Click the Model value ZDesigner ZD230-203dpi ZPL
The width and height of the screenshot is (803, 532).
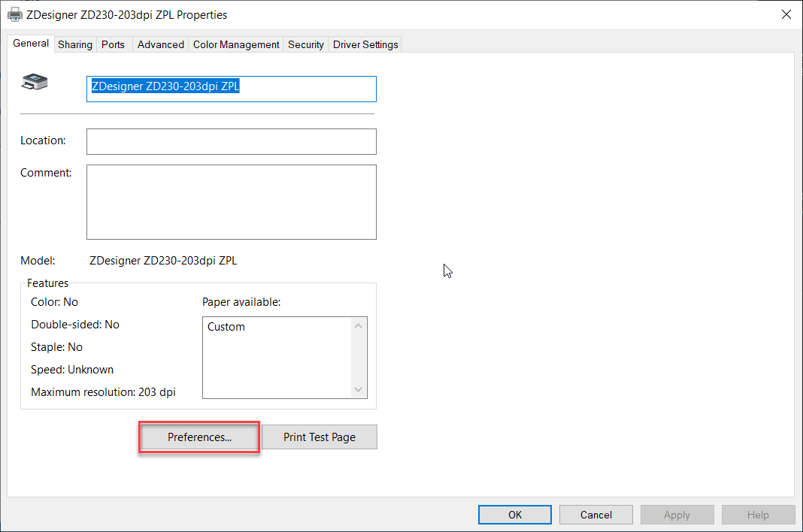(x=163, y=261)
